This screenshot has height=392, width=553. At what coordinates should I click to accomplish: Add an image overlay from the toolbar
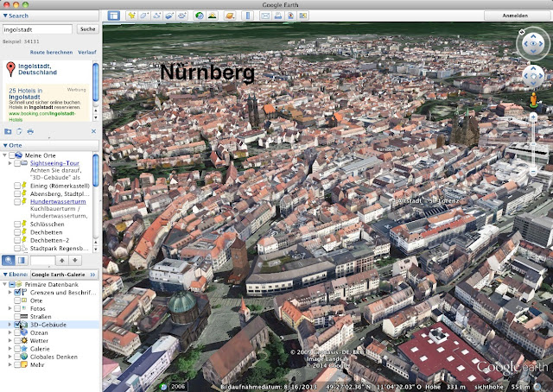click(x=169, y=16)
